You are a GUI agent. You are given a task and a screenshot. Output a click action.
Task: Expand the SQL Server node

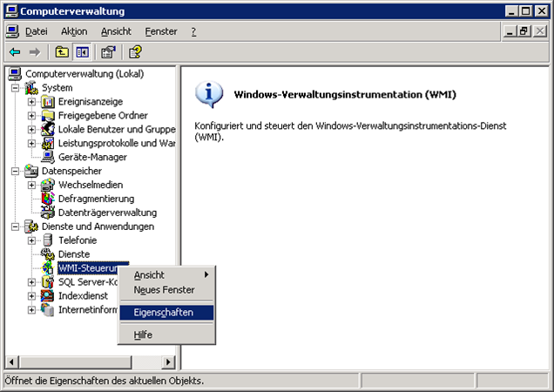[x=31, y=282]
